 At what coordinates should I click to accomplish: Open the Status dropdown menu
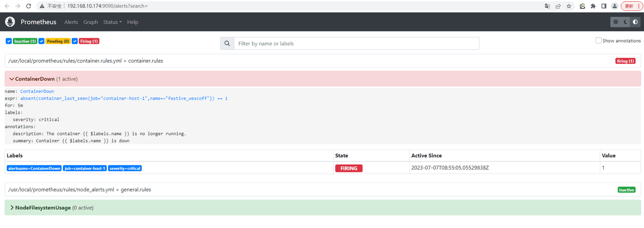(112, 22)
